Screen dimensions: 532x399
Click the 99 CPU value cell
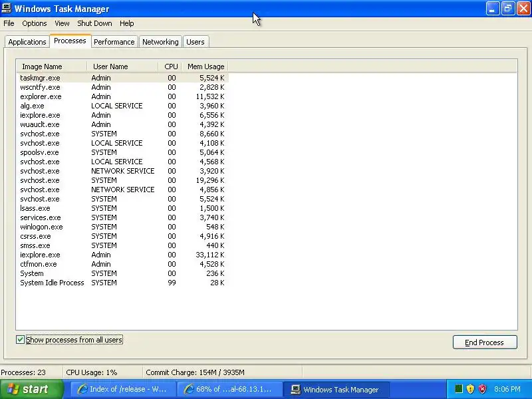(x=172, y=283)
